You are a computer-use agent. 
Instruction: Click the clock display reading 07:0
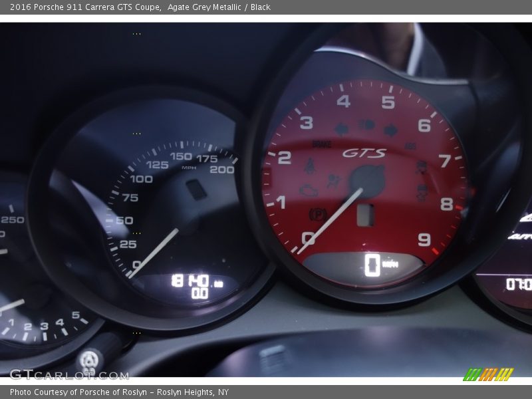click(x=519, y=284)
